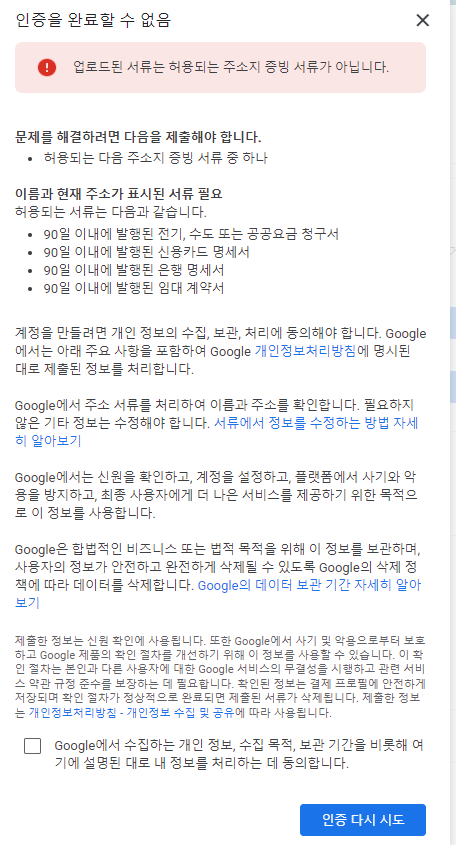
Task: Select the 신용카드 명세서 bullet item
Action: [147, 252]
